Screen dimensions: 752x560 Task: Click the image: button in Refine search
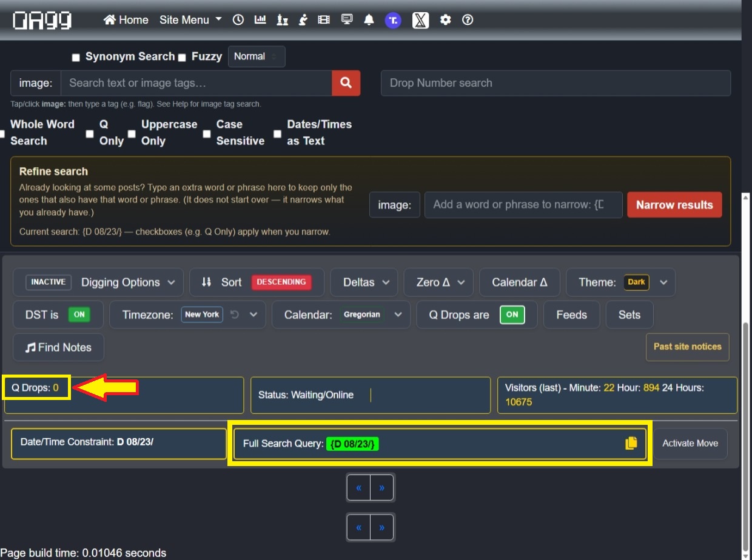tap(394, 205)
